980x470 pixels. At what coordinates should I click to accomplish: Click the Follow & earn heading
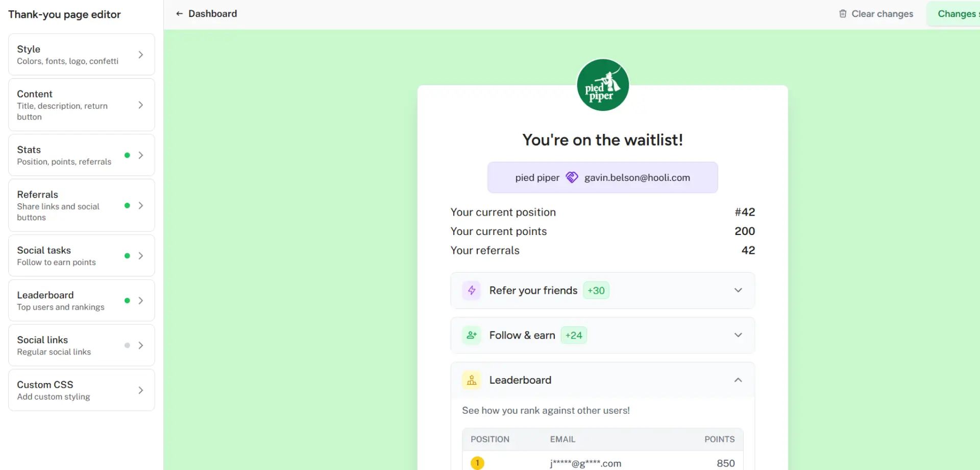[x=522, y=335]
